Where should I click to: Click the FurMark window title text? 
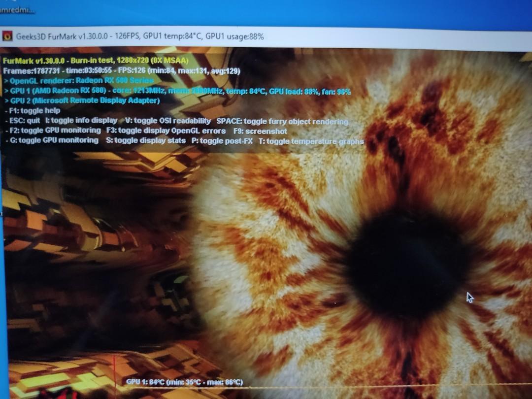pyautogui.click(x=140, y=36)
